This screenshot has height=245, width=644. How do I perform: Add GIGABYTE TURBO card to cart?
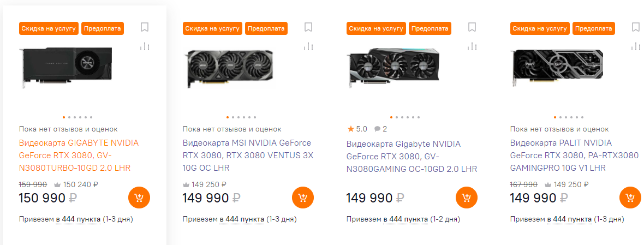click(139, 198)
